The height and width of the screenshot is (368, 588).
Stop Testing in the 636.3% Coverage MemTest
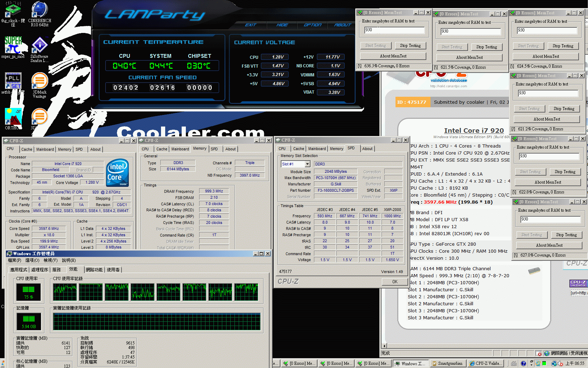(x=410, y=46)
